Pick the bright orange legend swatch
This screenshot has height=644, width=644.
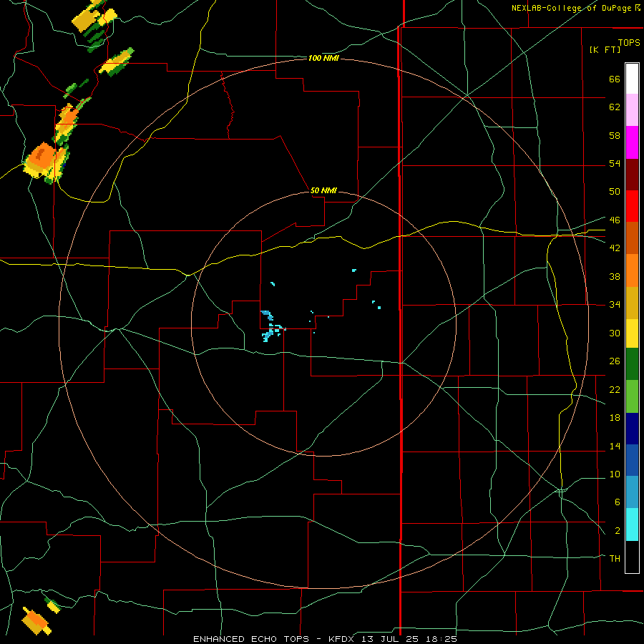tap(632, 270)
